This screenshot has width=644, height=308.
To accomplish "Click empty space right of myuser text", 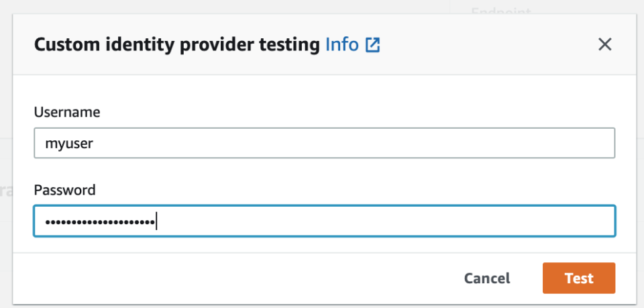I will click(x=349, y=143).
